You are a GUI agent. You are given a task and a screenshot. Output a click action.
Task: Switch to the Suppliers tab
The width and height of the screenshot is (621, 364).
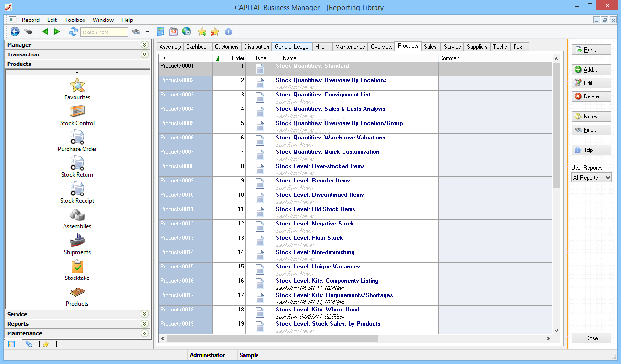[477, 47]
